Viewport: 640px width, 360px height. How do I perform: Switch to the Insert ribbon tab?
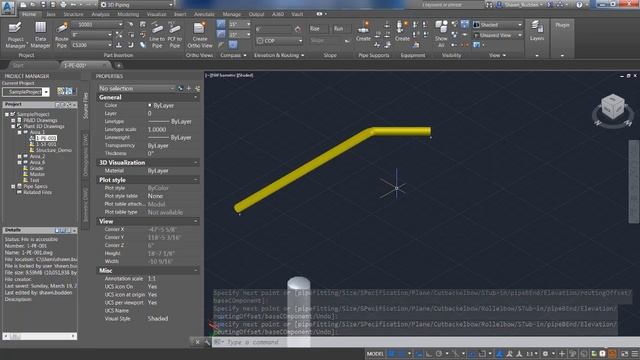click(180, 14)
